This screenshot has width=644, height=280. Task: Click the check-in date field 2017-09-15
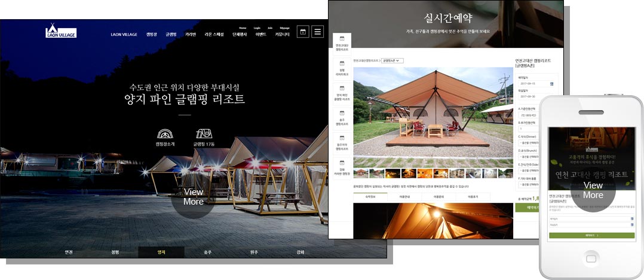pyautogui.click(x=535, y=84)
